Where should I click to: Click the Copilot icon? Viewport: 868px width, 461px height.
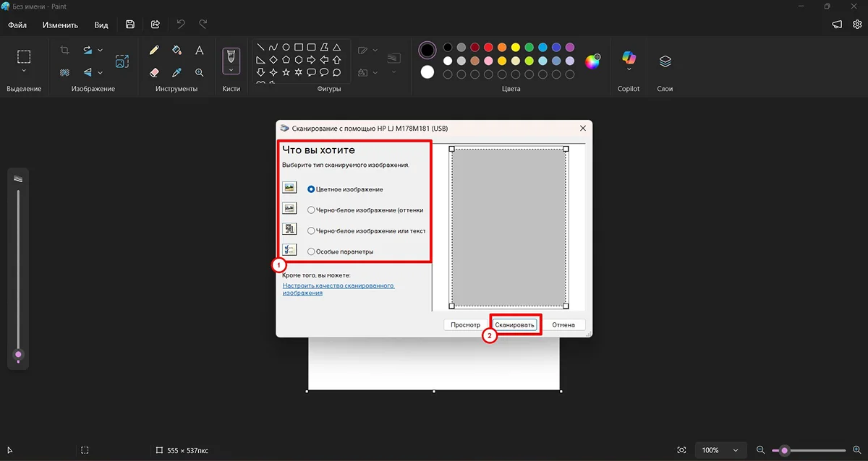(629, 58)
